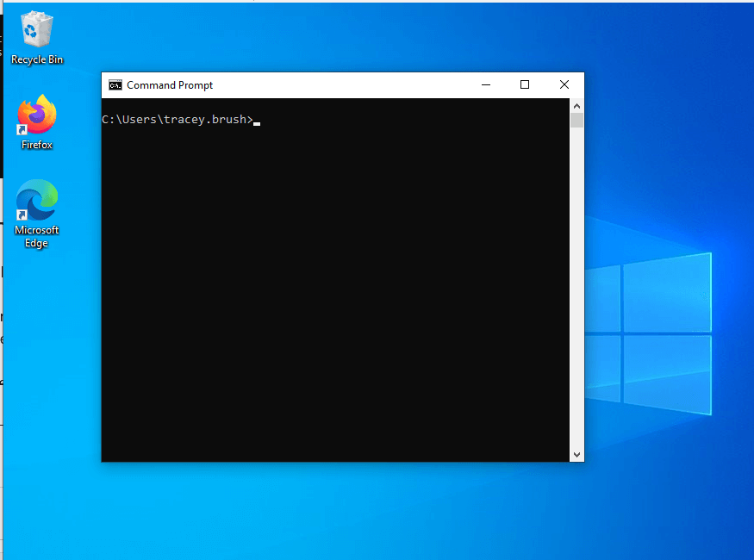Click the Command Prompt window title text
Image resolution: width=754 pixels, height=560 pixels.
170,85
